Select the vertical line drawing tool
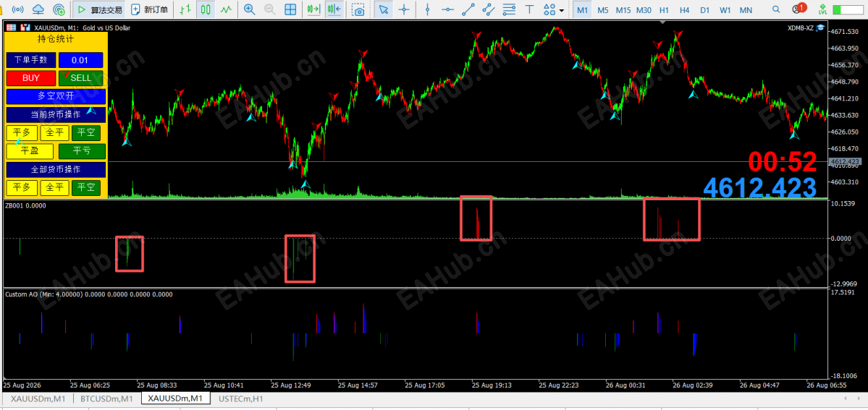This screenshot has width=868, height=410. [x=427, y=9]
